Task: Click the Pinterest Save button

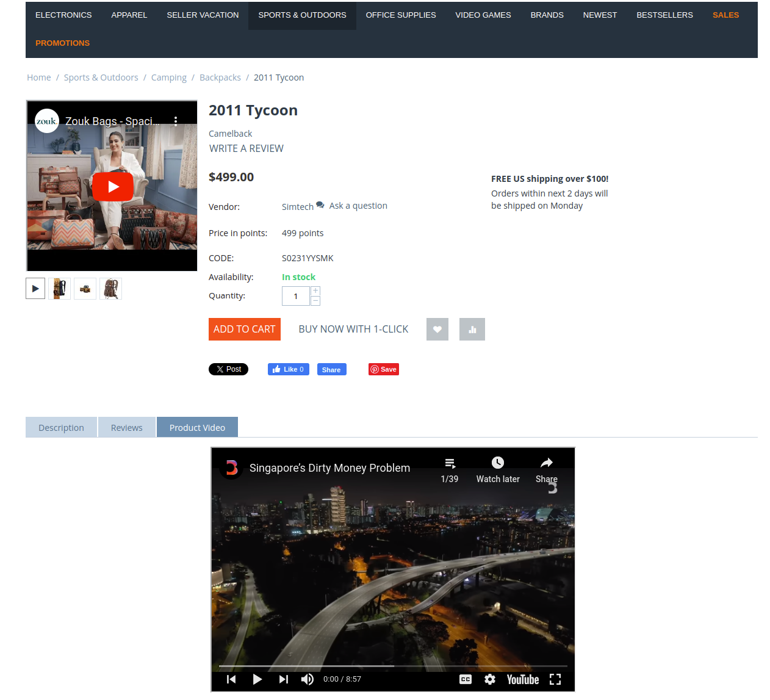Action: pyautogui.click(x=384, y=369)
